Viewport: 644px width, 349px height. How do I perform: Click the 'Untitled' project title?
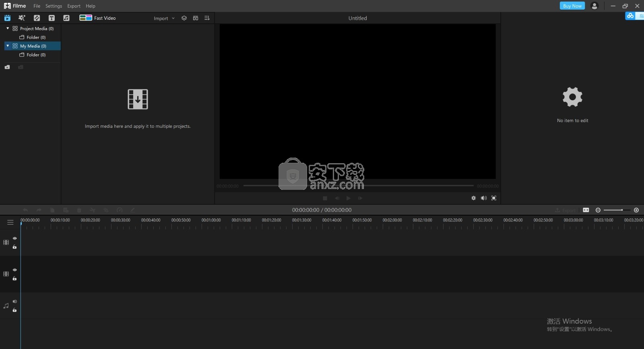click(x=357, y=18)
